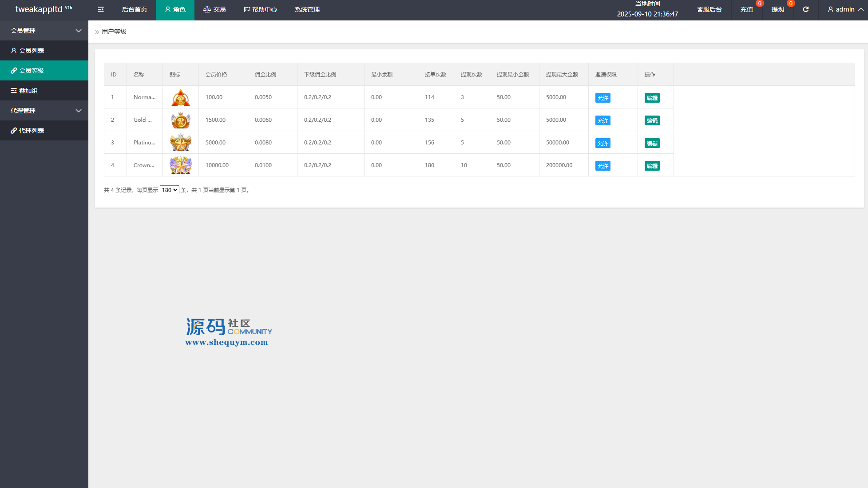
Task: Click the Crown level badge icon
Action: pos(181,165)
